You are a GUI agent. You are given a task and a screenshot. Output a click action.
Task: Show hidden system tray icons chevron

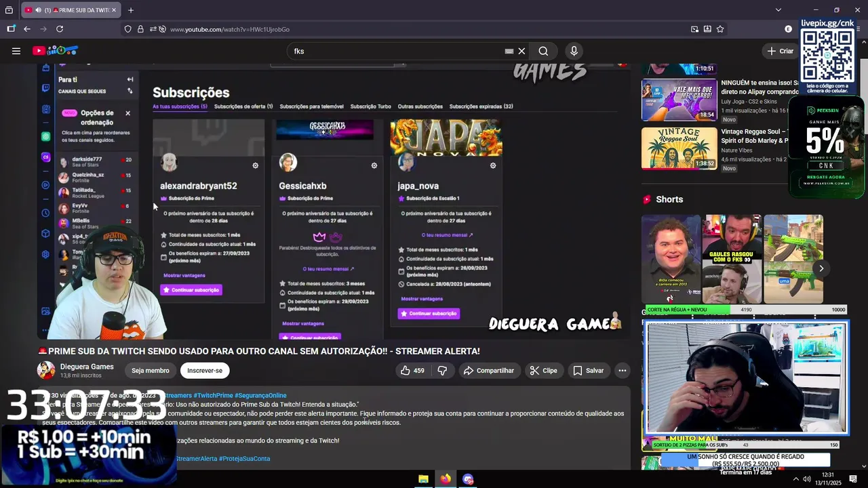pos(796,479)
